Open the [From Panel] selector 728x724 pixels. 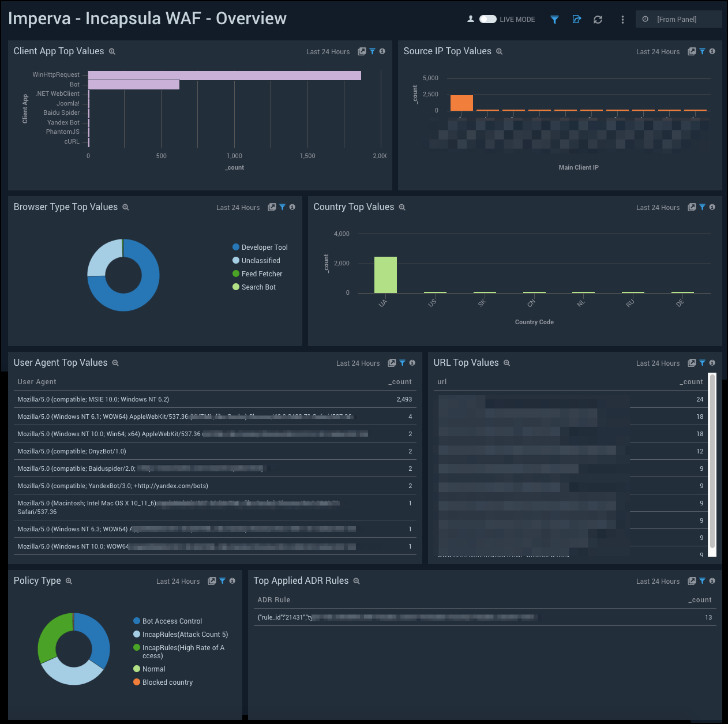679,19
